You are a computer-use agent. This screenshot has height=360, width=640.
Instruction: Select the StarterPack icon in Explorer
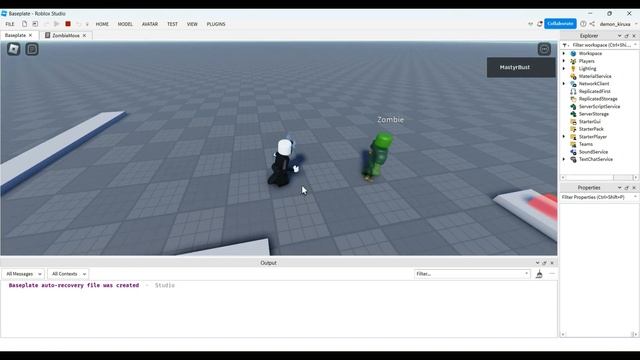click(x=573, y=129)
